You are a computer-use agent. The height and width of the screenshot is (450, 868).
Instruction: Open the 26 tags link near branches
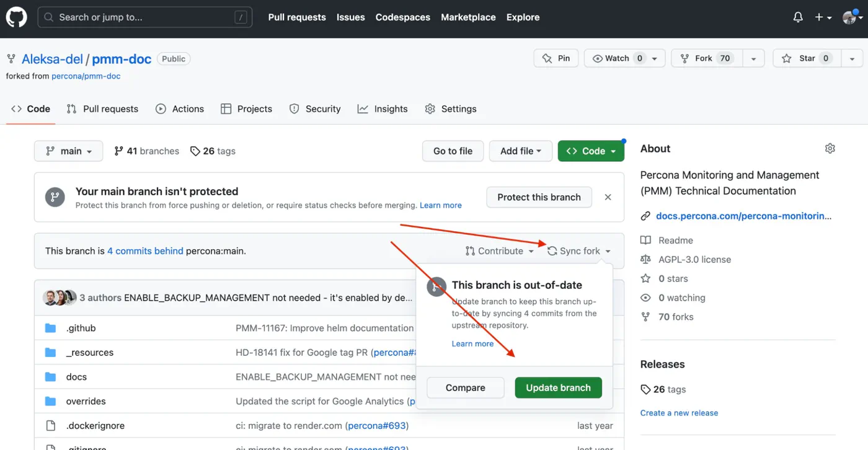pos(213,151)
